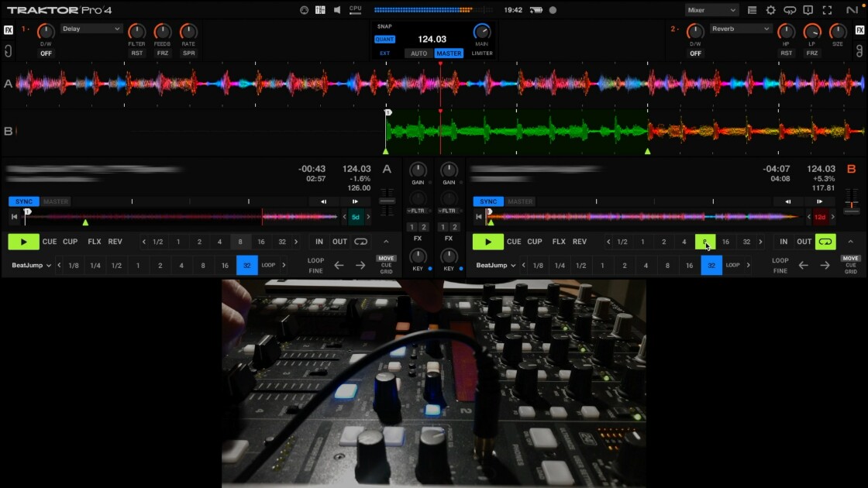Screen dimensions: 868x488
Task: Click the metronome icon in the header
Action: 304,10
